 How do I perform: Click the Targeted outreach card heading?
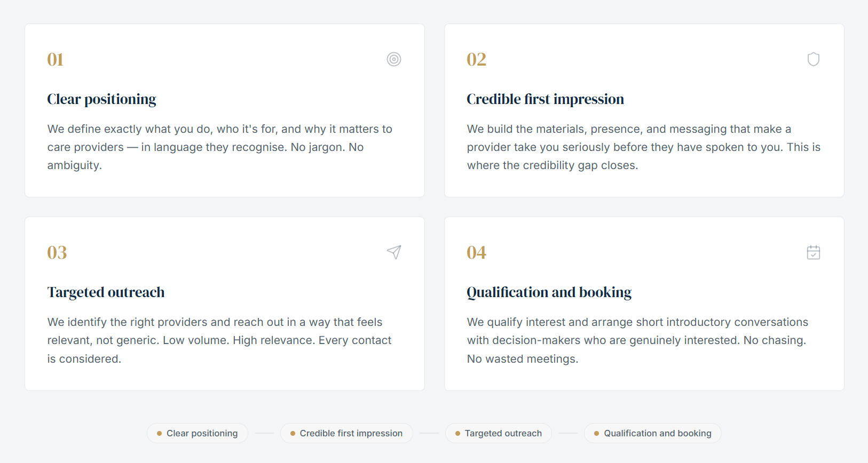pyautogui.click(x=106, y=292)
